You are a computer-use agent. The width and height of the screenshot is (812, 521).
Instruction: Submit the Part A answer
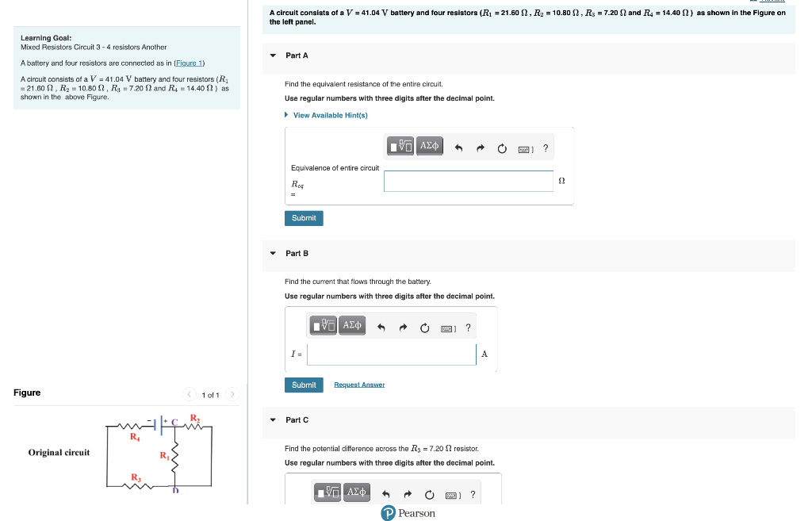coord(304,218)
